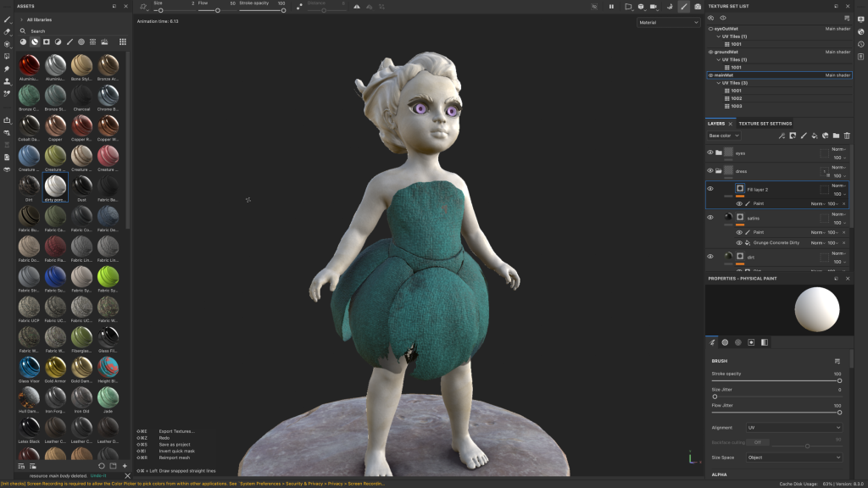Toggle Grunge Concrete Dirty effect visibility
Viewport: 868px width, 488px height.
pos(739,243)
